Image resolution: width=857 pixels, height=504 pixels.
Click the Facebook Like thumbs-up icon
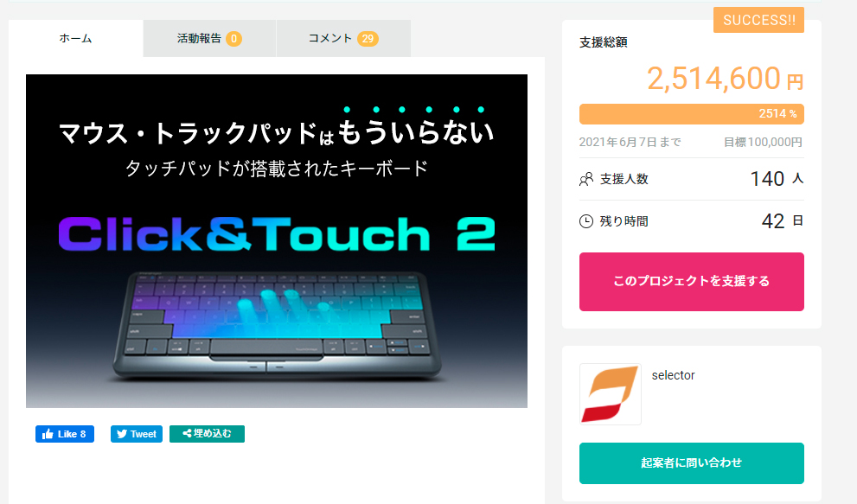coord(48,434)
